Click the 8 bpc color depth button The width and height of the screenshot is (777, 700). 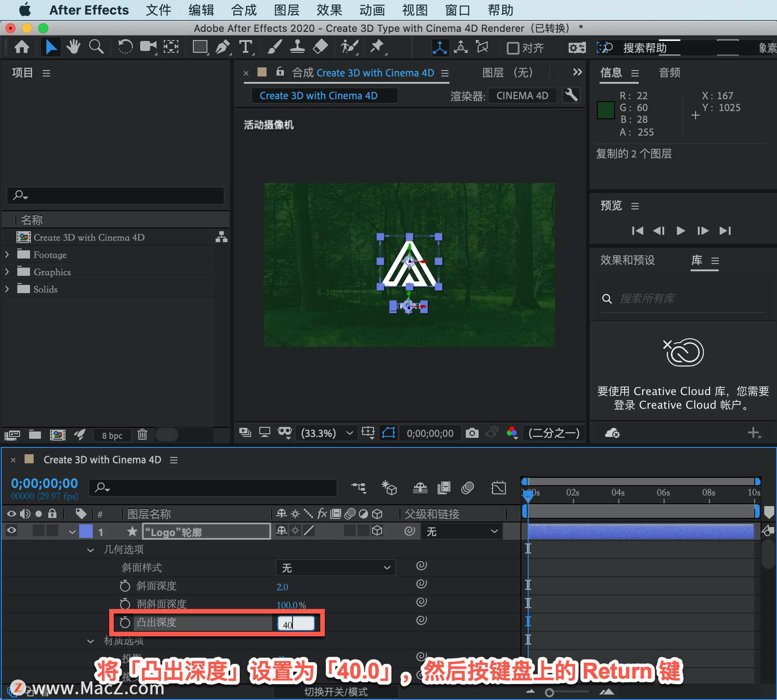(x=112, y=436)
